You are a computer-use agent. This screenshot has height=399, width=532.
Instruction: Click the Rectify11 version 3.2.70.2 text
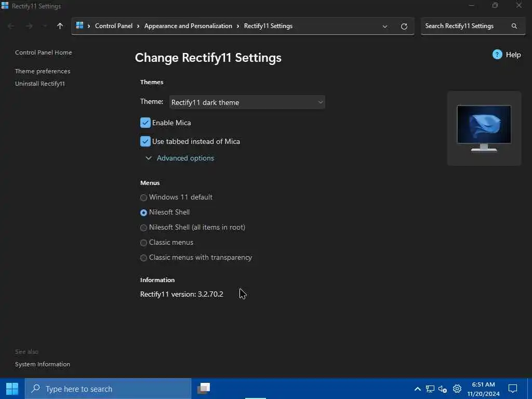pyautogui.click(x=181, y=294)
